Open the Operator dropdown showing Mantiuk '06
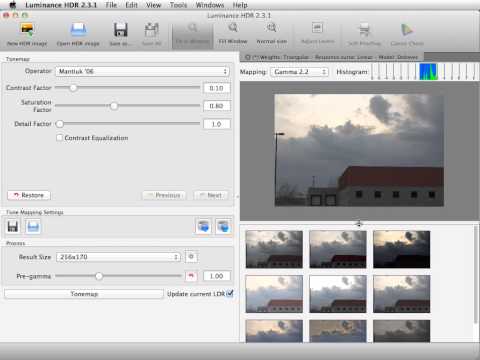 (142, 71)
